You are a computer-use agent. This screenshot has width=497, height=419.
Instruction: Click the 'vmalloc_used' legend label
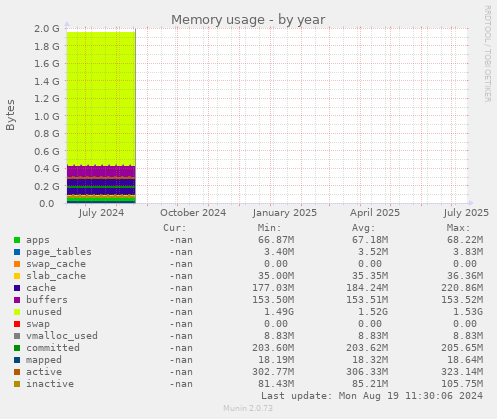62,336
